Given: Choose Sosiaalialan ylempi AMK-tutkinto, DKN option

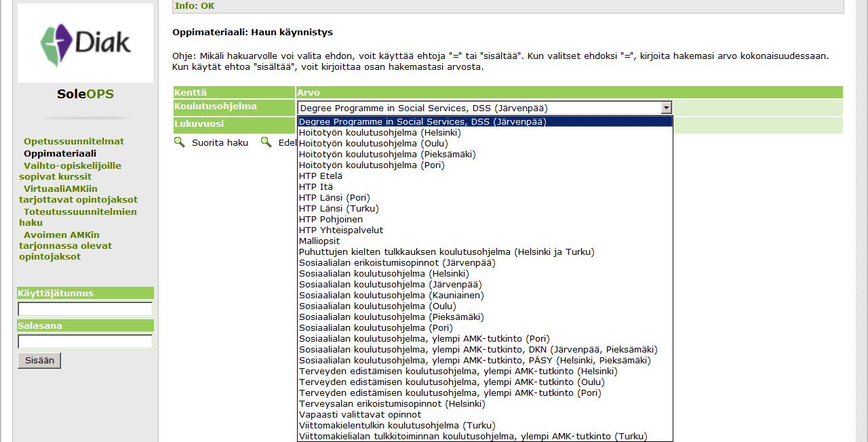Looking at the screenshot, I should [485, 350].
